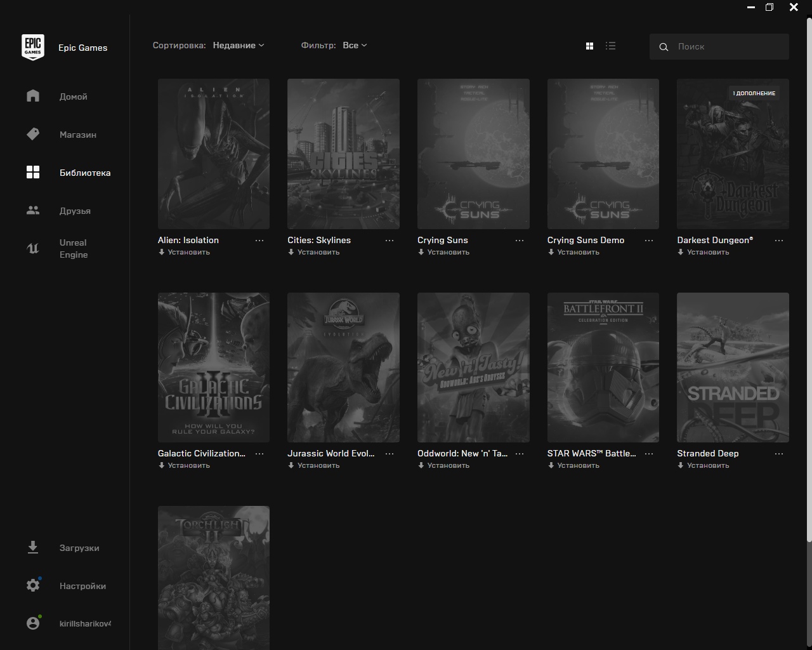Expand the Фильтр Все dropdown
This screenshot has height=650, width=812.
point(355,45)
